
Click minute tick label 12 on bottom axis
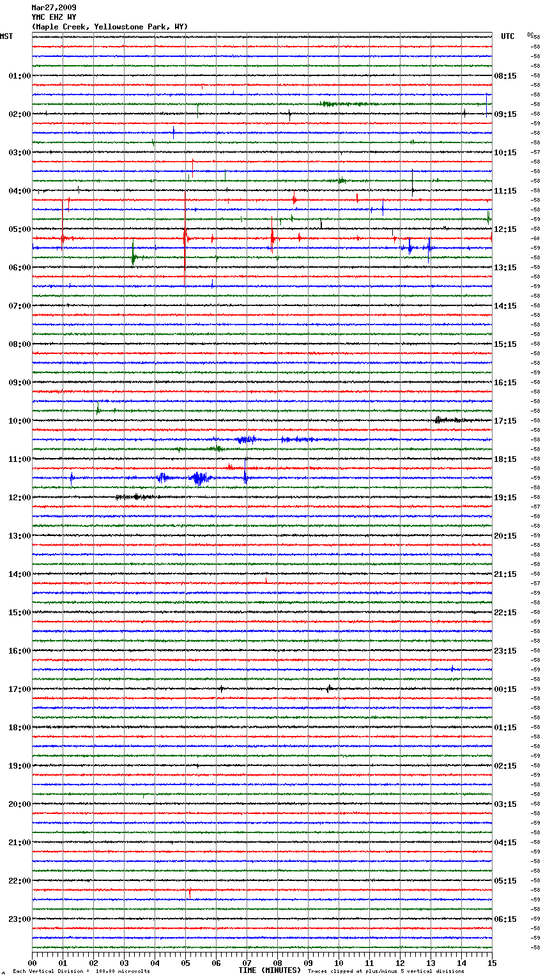400,963
